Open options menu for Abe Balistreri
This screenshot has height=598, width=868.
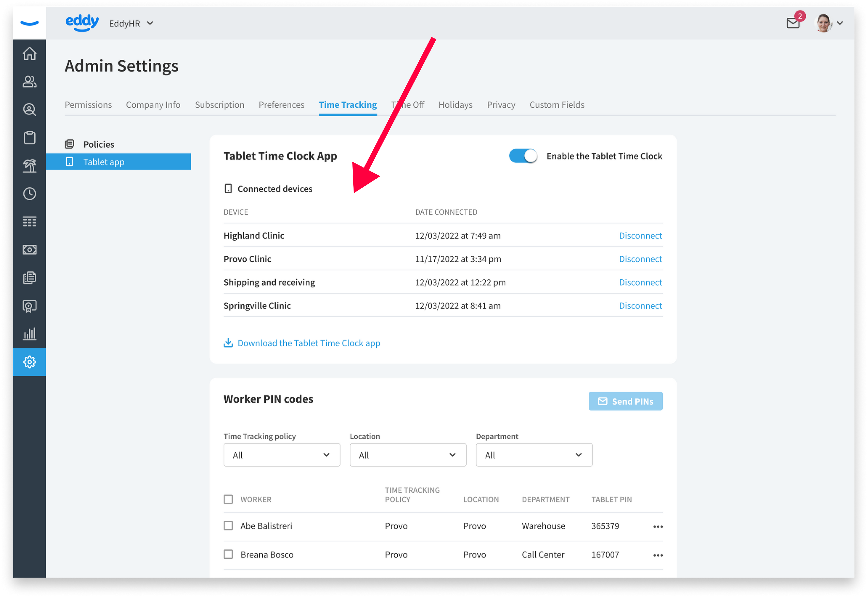pos(658,527)
